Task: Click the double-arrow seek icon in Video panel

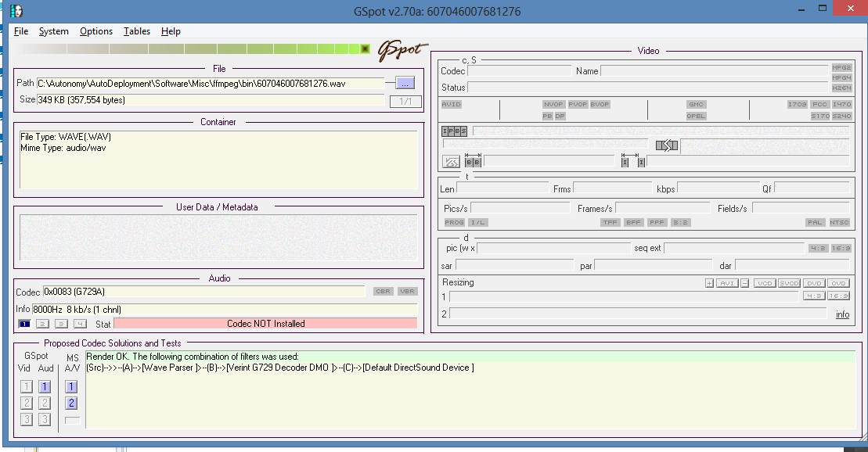Action: 667,145
